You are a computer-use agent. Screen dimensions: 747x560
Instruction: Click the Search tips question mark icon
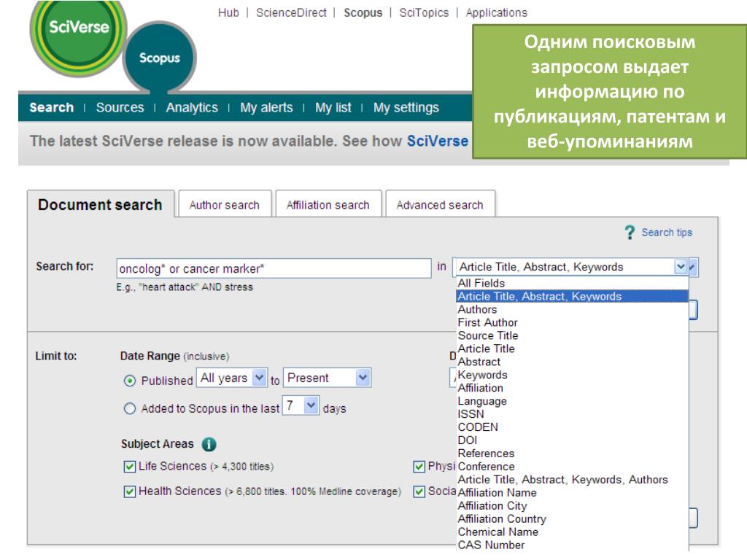[x=630, y=233]
